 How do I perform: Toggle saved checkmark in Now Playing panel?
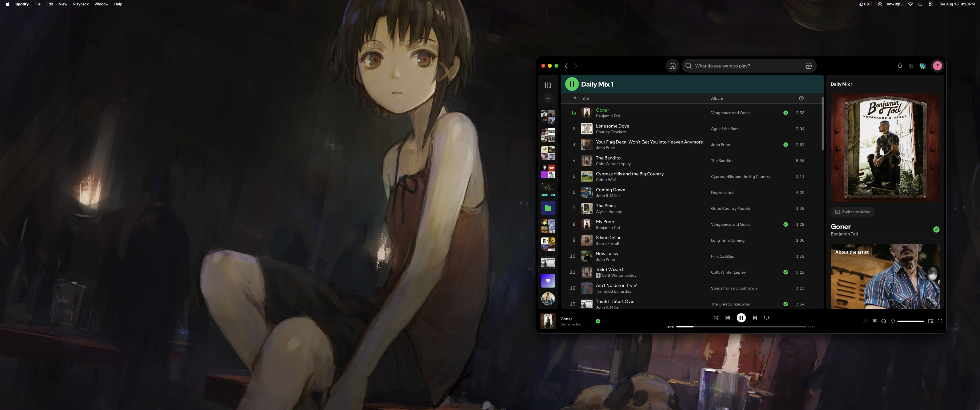click(x=936, y=229)
